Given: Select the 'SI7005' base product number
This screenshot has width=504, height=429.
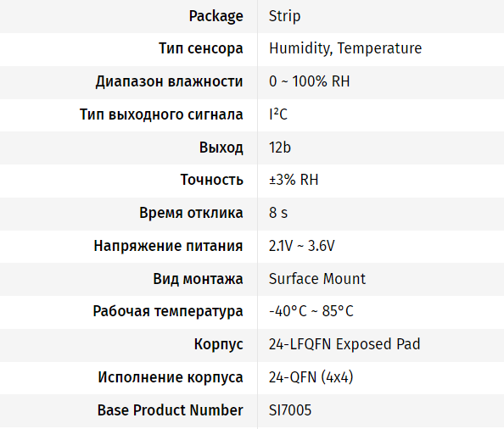Looking at the screenshot, I should pos(290,410).
